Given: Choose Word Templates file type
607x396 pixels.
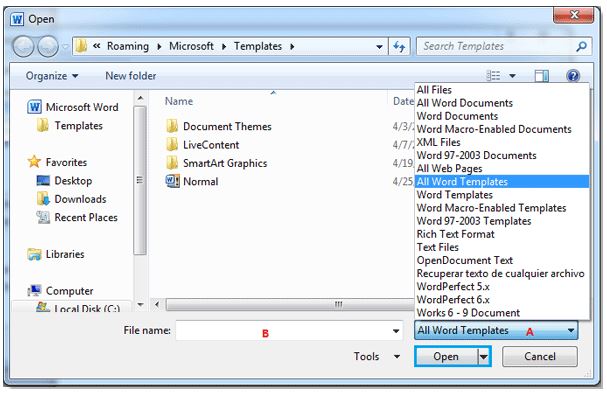Looking at the screenshot, I should (502, 195).
